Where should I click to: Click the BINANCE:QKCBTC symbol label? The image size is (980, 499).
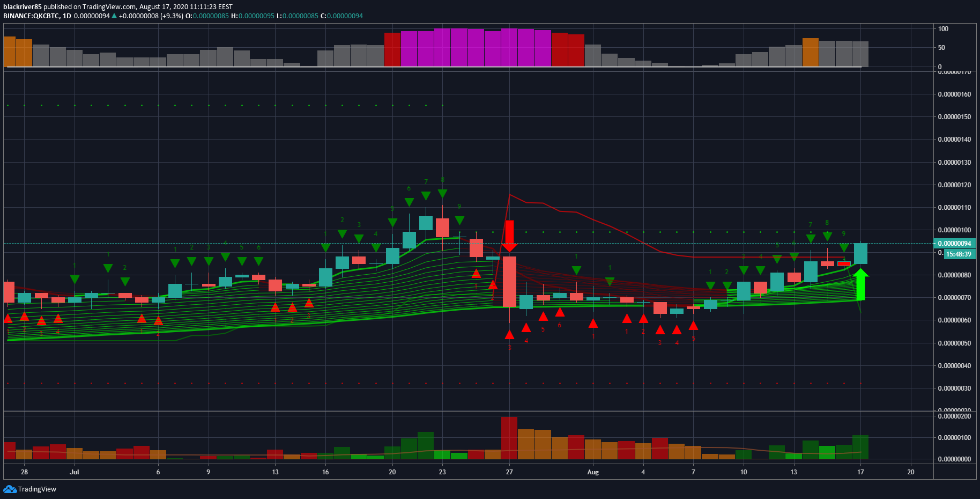click(x=31, y=16)
